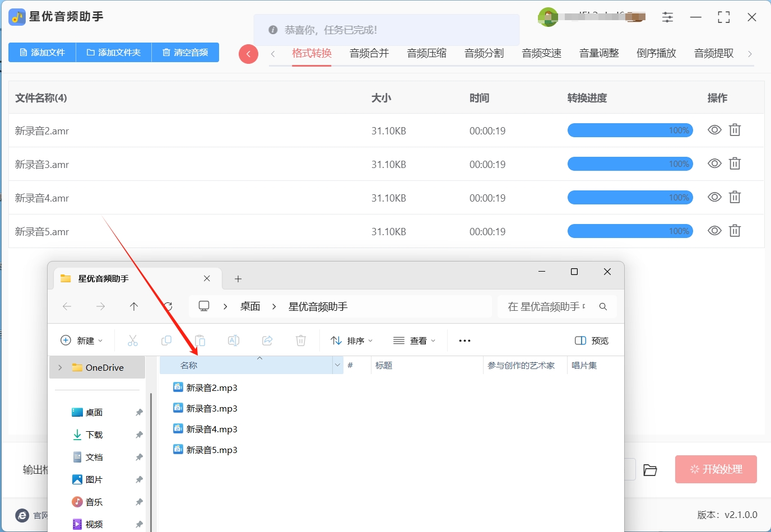Go up one folder level in Explorer
Viewport: 771px width, 532px height.
[x=134, y=306]
